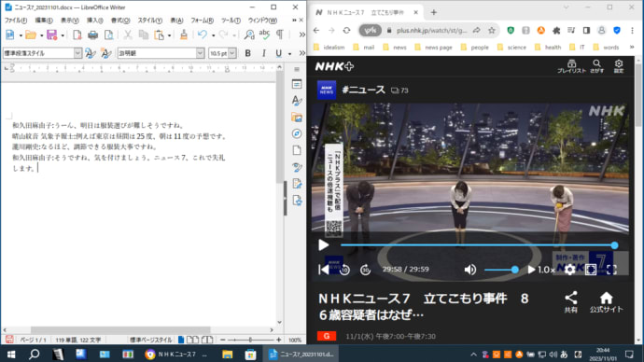644x362 pixels.
Task: Open the 表示 menu
Action: point(69,21)
